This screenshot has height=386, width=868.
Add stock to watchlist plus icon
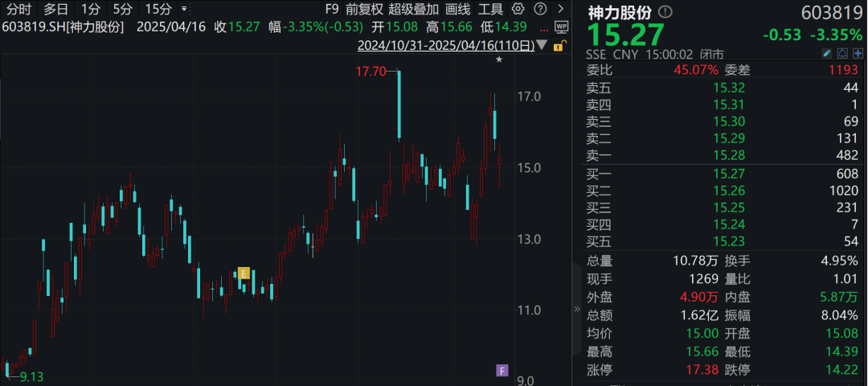[x=858, y=53]
